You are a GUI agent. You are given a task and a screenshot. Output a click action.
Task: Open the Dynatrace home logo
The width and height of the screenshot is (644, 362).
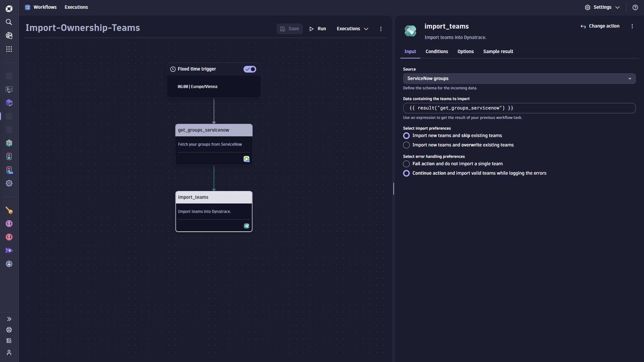[9, 8]
